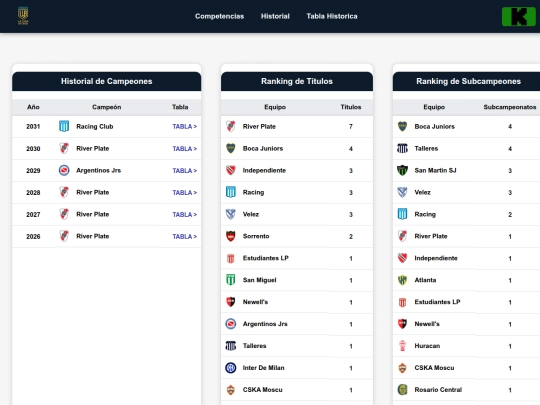Click River Plate crest in Ranking de Titulos
This screenshot has width=540, height=405.
click(231, 126)
